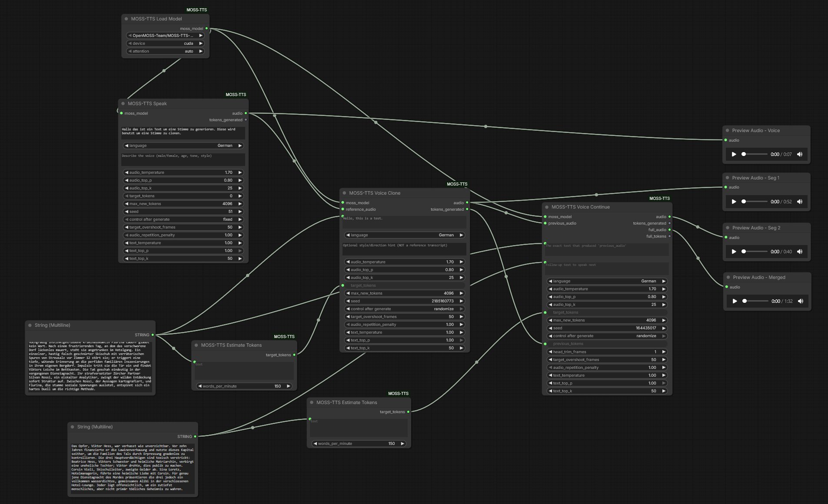
Task: Decrease audio_top_k in MOSS-TTS Speak with left arrow
Action: (x=126, y=188)
